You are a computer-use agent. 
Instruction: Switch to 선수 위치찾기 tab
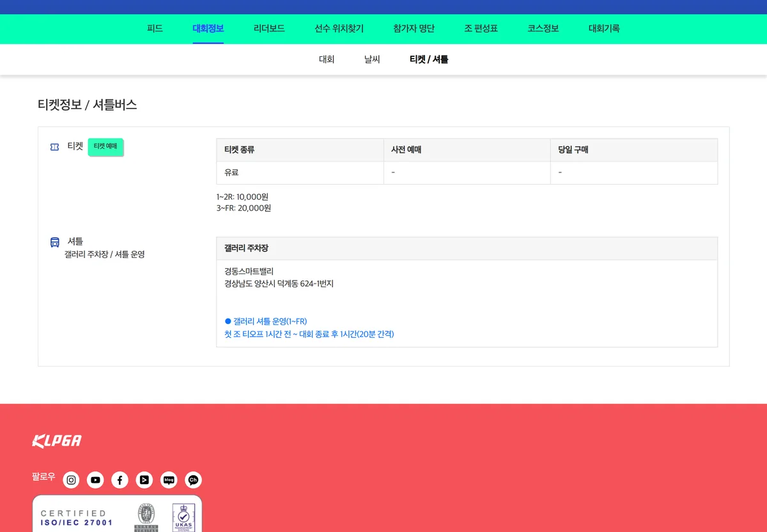coord(339,29)
